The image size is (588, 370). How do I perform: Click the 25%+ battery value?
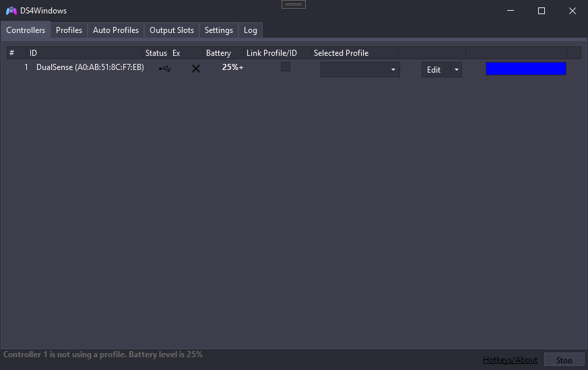(x=232, y=67)
